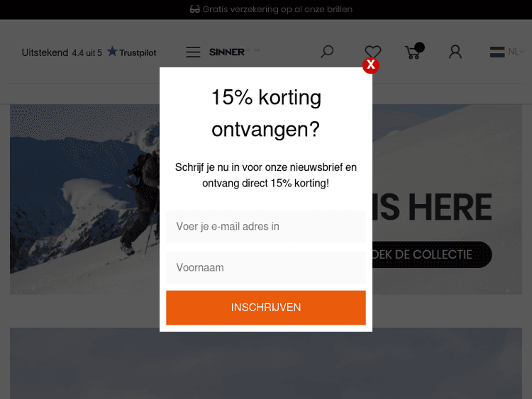Click the search magnifier icon

tap(327, 52)
